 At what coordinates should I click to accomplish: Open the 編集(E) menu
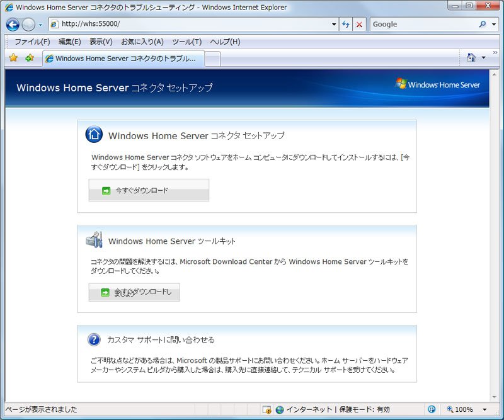coord(70,42)
